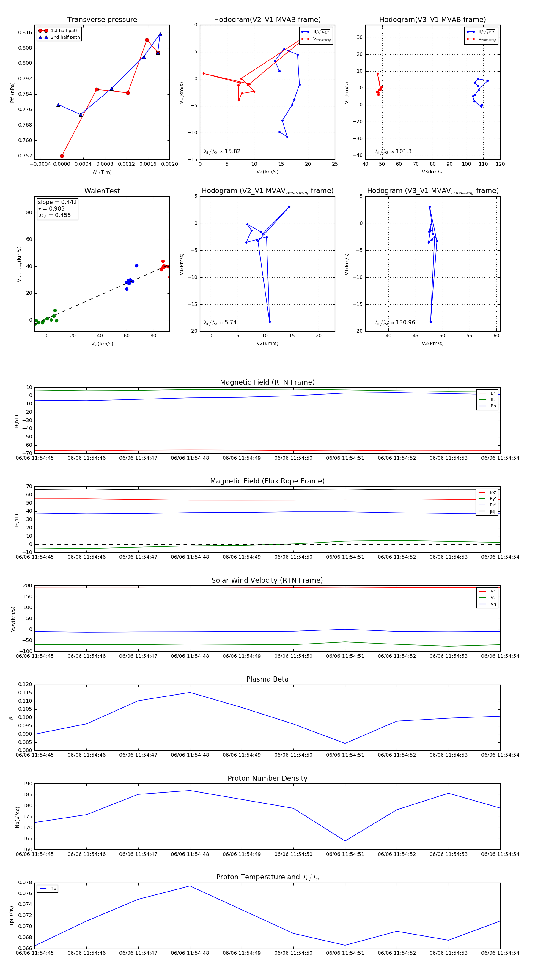535x980 pixels.
Task: Select the "1st half path" legend entry
Action: coord(59,30)
